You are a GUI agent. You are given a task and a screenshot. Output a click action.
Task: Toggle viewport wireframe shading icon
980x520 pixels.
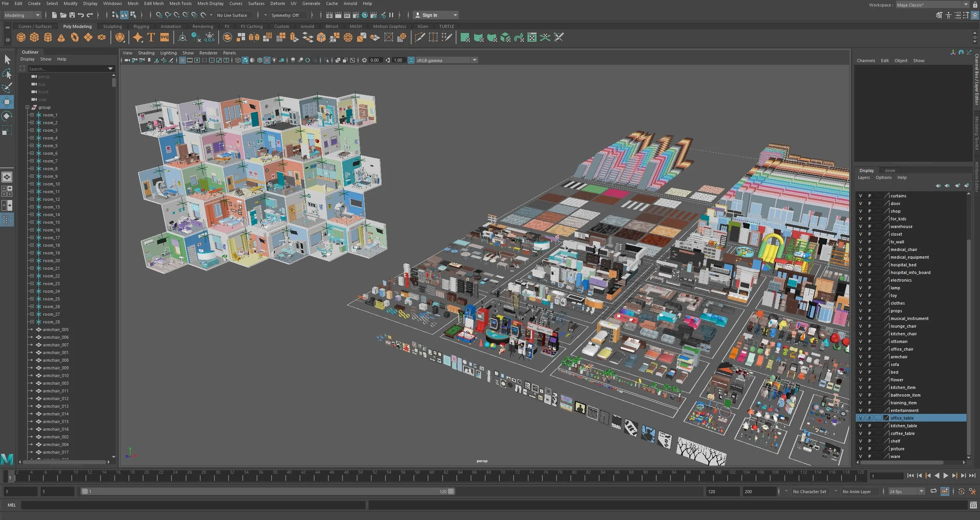coord(238,60)
